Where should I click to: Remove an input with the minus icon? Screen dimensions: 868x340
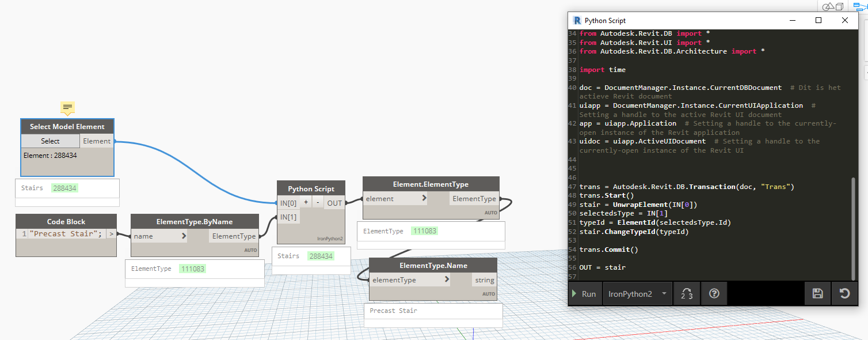(318, 202)
